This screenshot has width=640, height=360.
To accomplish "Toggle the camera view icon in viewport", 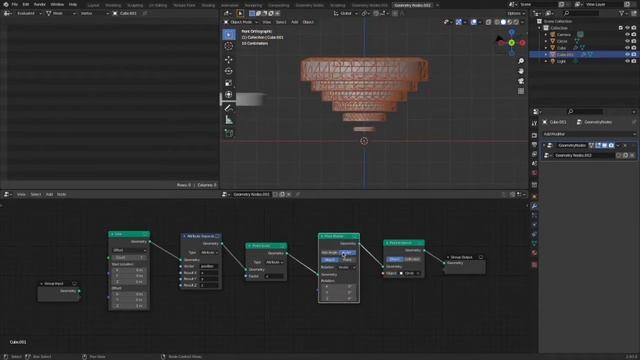I will 521,81.
